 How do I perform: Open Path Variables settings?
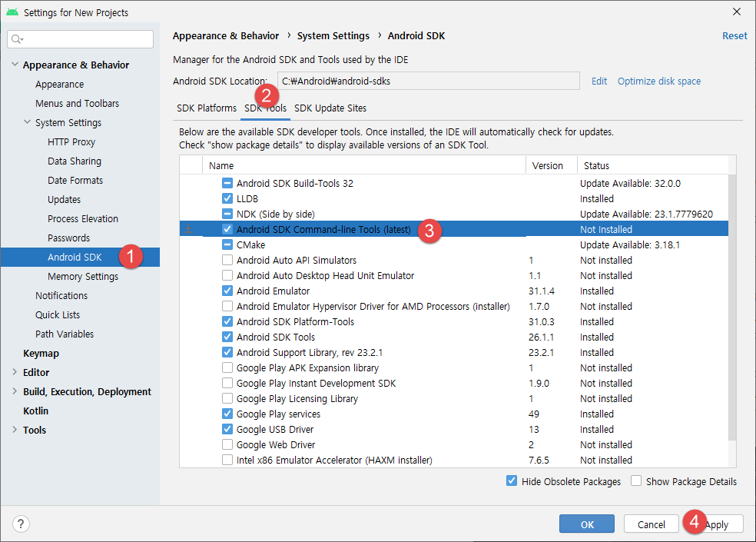tap(65, 334)
